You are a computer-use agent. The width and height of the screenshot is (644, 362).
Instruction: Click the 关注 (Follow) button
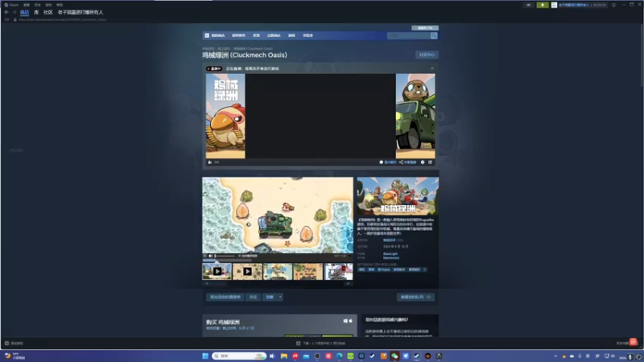pyautogui.click(x=253, y=297)
